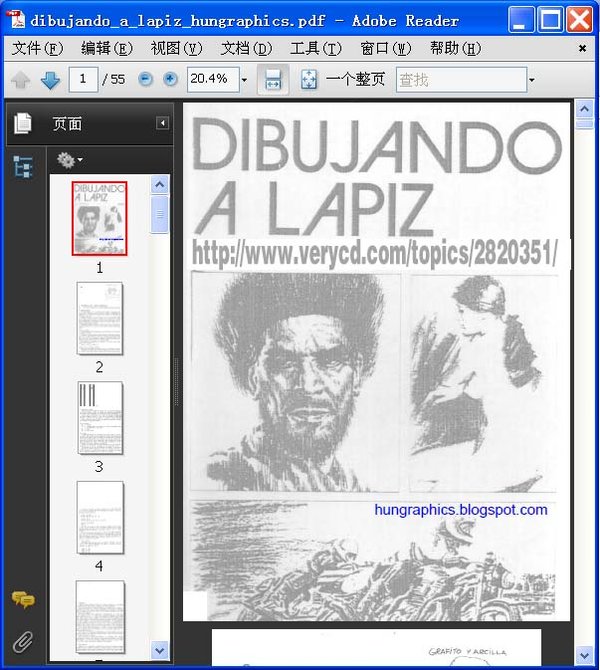
Task: Go to next page with down arrow
Action: 50,80
